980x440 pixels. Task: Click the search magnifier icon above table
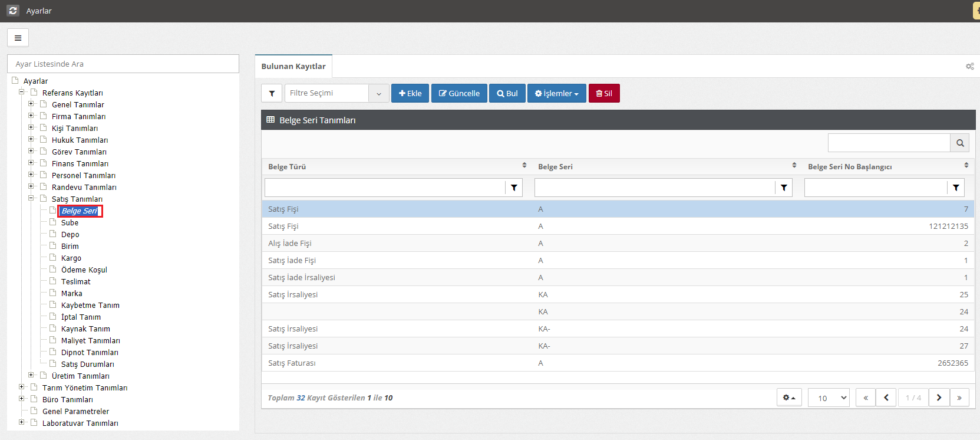click(x=959, y=143)
